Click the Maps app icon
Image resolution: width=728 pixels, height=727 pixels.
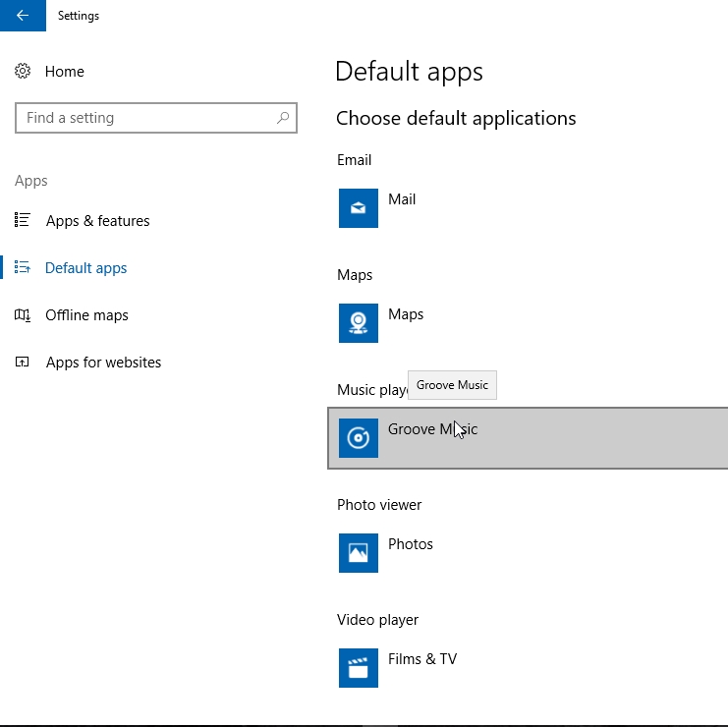coord(359,323)
